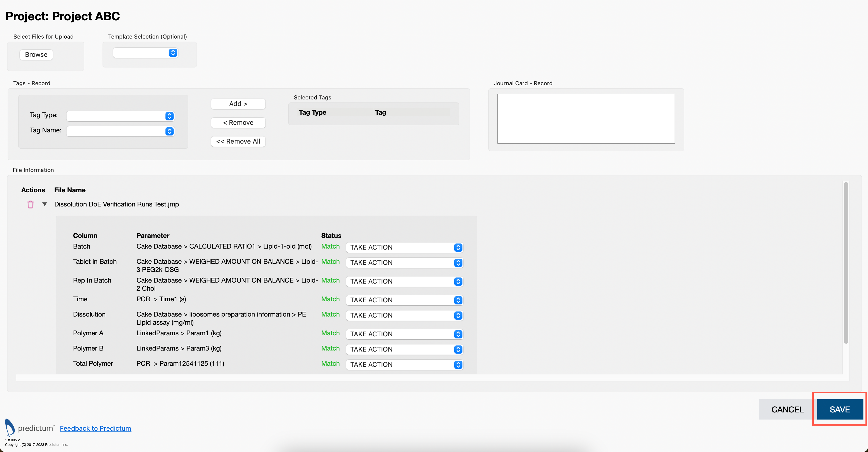Screen dimensions: 868x452
Task: Click the SAVE button
Action: click(840, 410)
